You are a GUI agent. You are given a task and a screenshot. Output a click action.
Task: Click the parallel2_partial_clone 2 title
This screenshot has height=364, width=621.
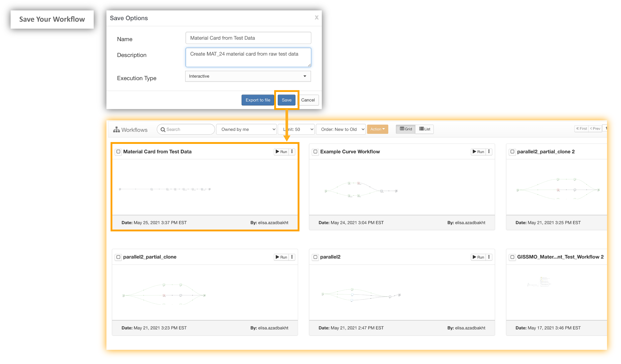(546, 152)
